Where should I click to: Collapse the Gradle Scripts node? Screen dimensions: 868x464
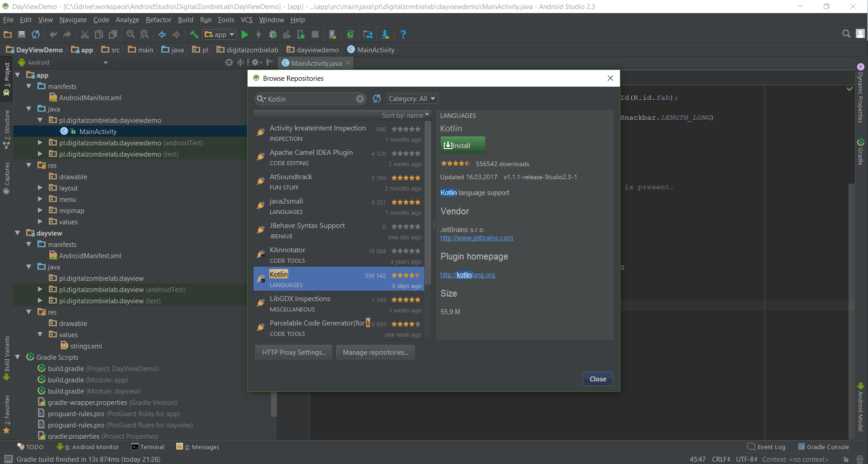coord(18,357)
